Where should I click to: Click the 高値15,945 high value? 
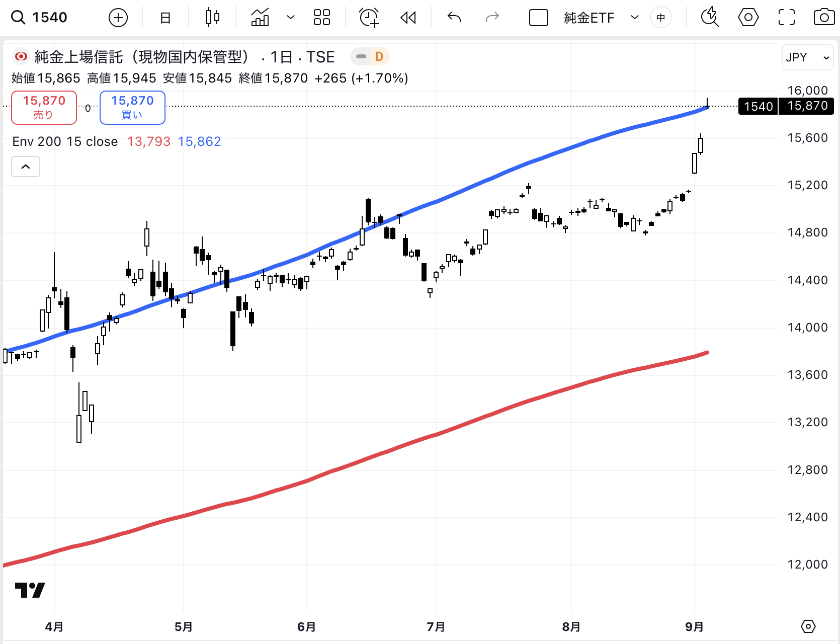(122, 78)
